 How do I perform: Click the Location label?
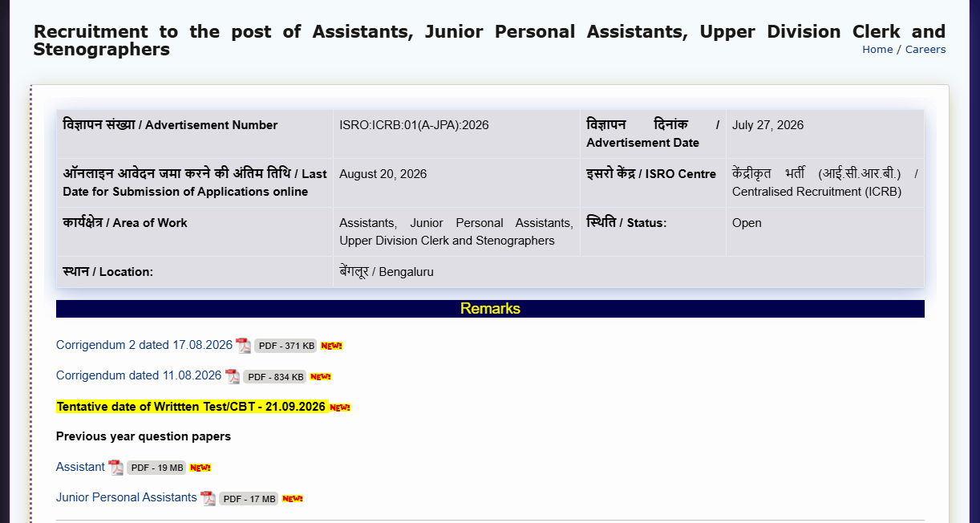[108, 272]
